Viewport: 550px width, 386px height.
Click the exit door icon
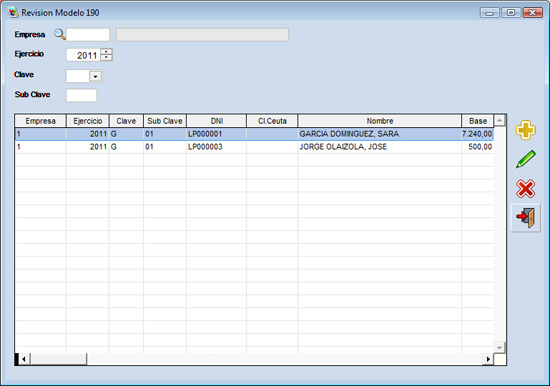click(x=525, y=218)
